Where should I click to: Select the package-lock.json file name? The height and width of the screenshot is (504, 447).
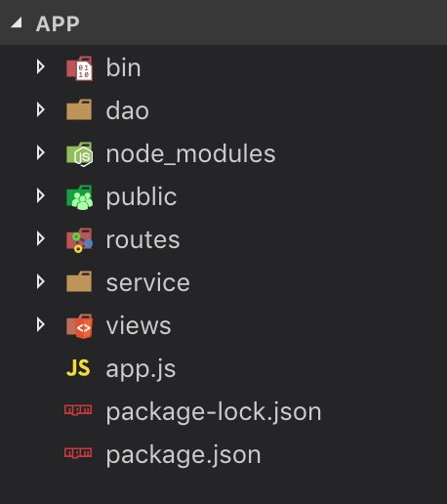coord(214,412)
